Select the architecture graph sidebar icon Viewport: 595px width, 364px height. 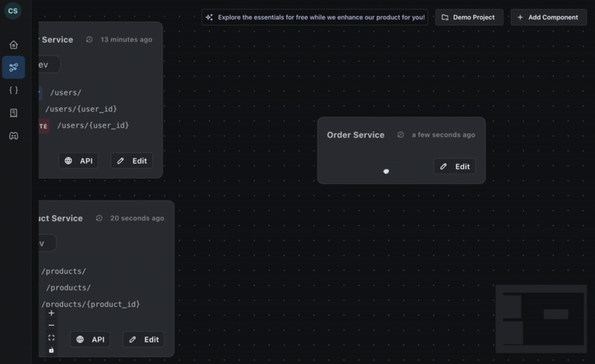point(14,68)
